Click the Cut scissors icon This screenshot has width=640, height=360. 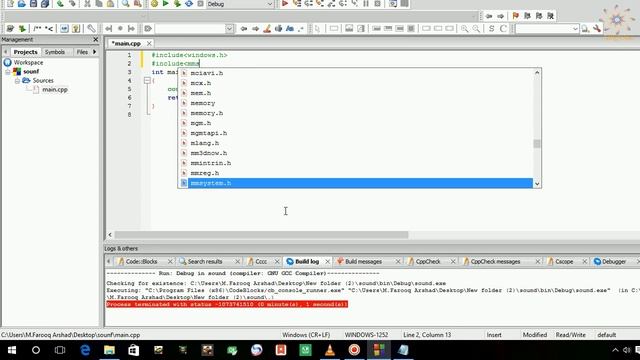[87, 4]
